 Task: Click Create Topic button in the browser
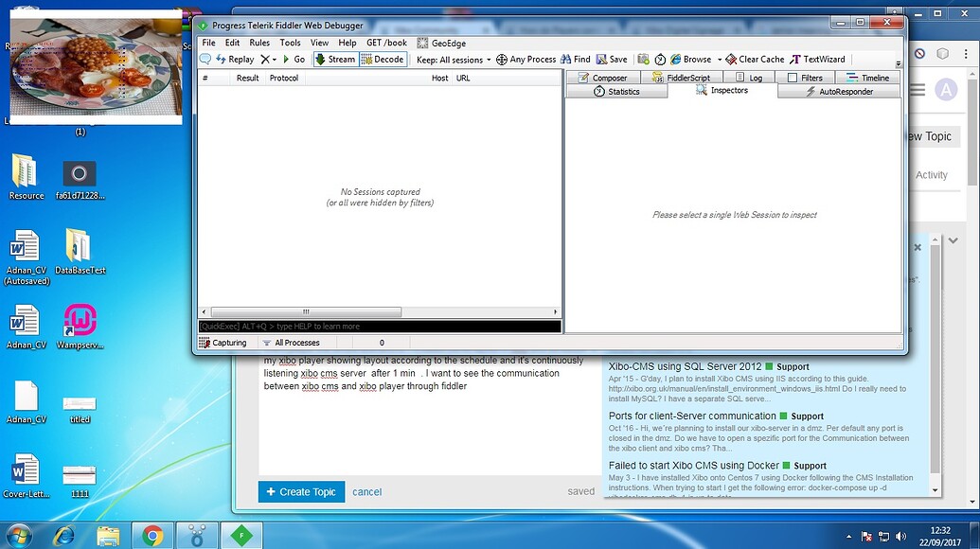(x=301, y=491)
